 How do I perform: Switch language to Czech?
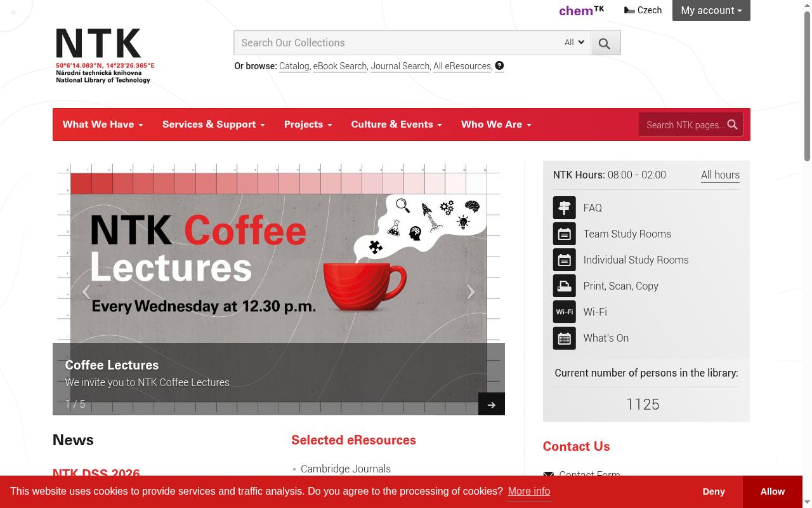point(643,10)
